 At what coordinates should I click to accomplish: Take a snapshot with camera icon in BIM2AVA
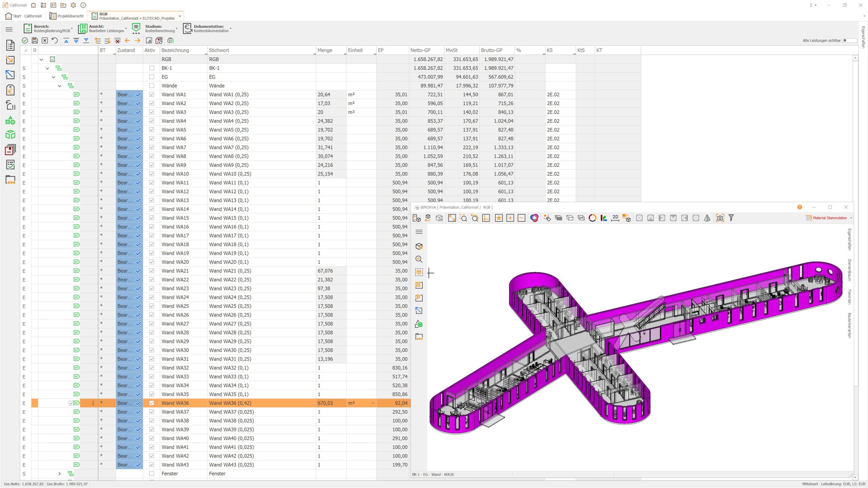720,218
